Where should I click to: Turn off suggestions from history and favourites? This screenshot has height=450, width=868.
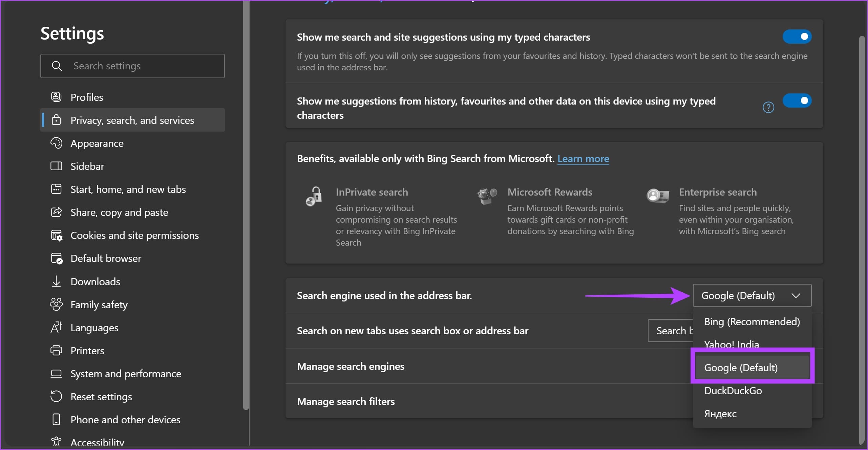[x=797, y=100]
